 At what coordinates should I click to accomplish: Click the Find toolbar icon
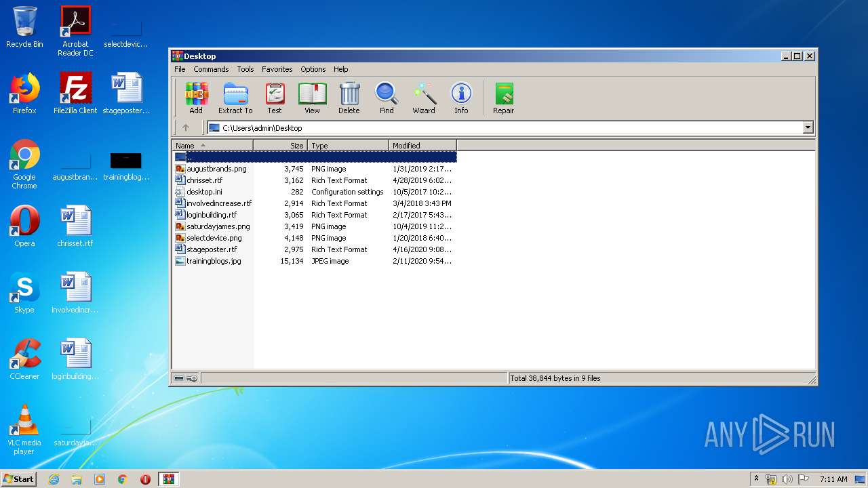387,98
